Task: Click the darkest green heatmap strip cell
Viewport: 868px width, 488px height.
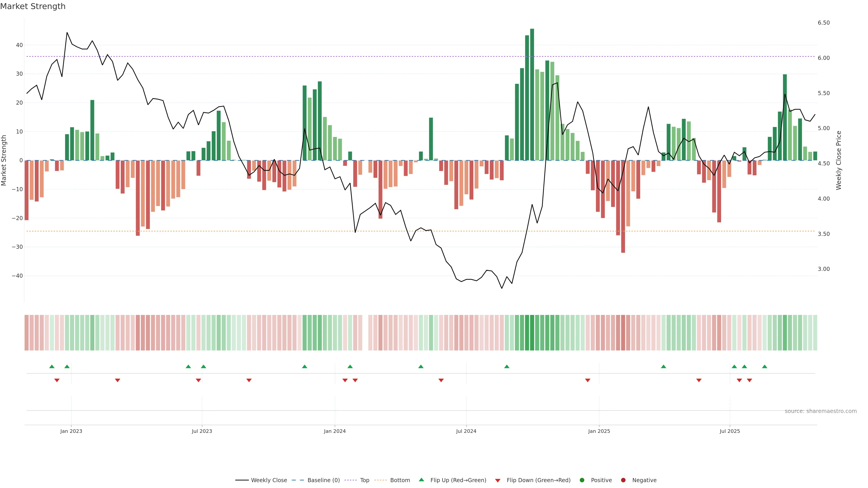Action: tap(532, 333)
